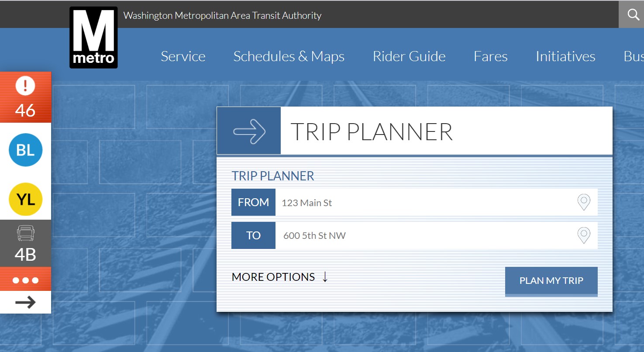This screenshot has width=644, height=352.
Task: Click the TO destination input field
Action: tap(424, 236)
